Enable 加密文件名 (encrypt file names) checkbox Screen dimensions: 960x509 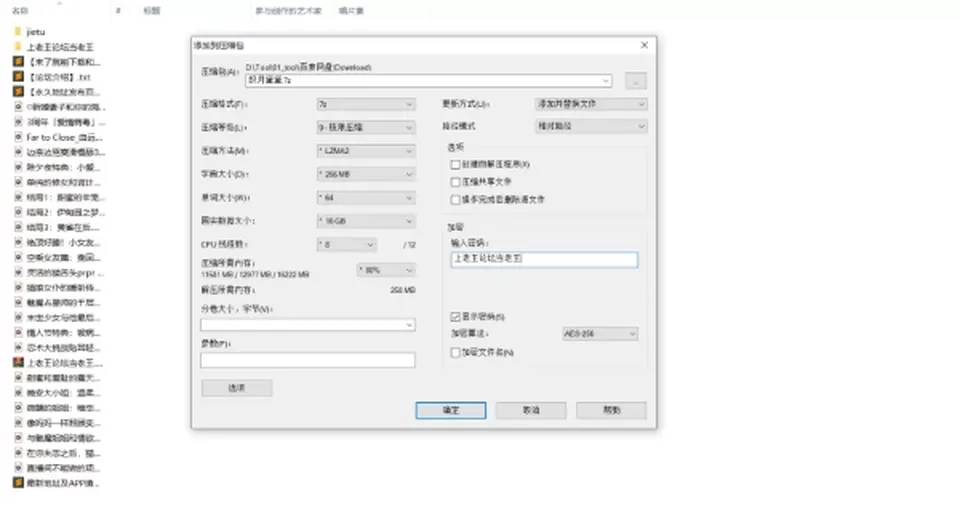pos(455,352)
